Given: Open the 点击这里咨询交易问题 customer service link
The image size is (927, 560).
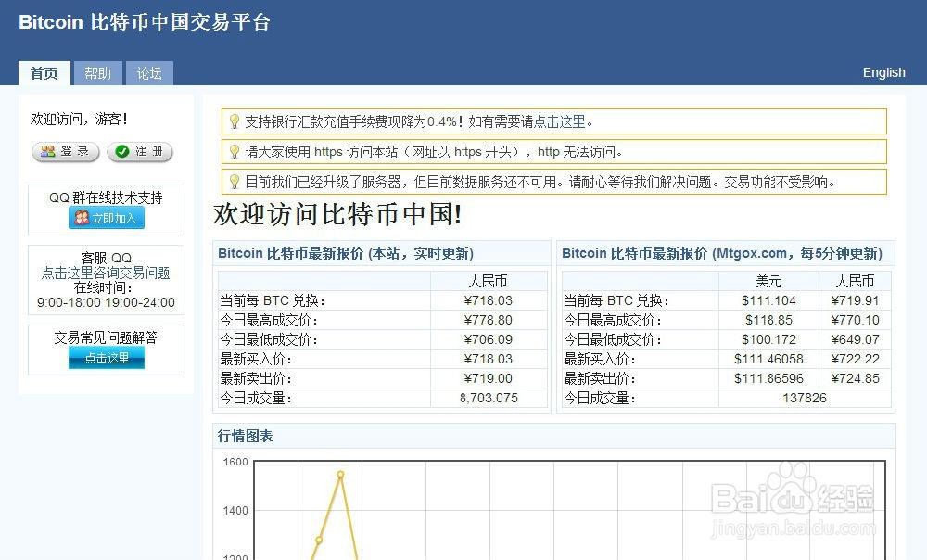Looking at the screenshot, I should (106, 273).
